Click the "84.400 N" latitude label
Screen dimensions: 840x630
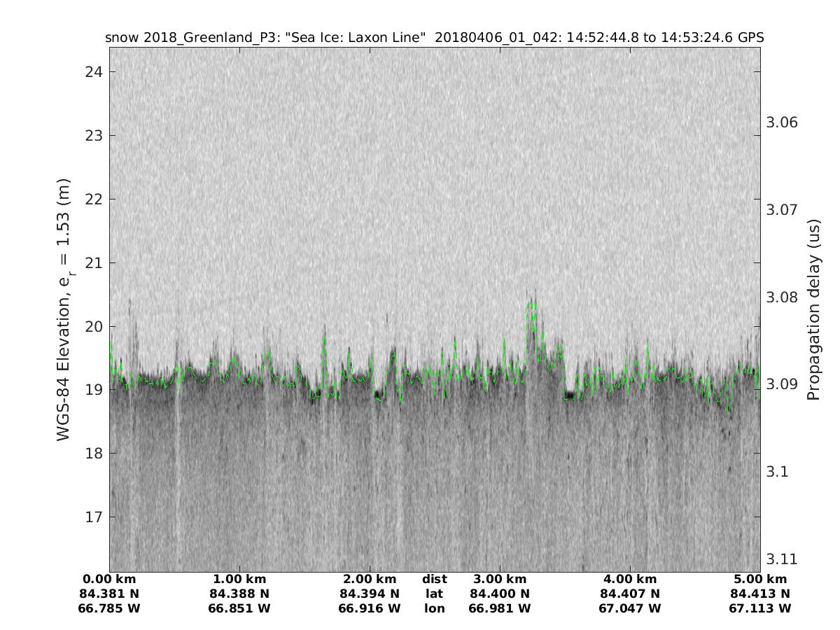500,594
